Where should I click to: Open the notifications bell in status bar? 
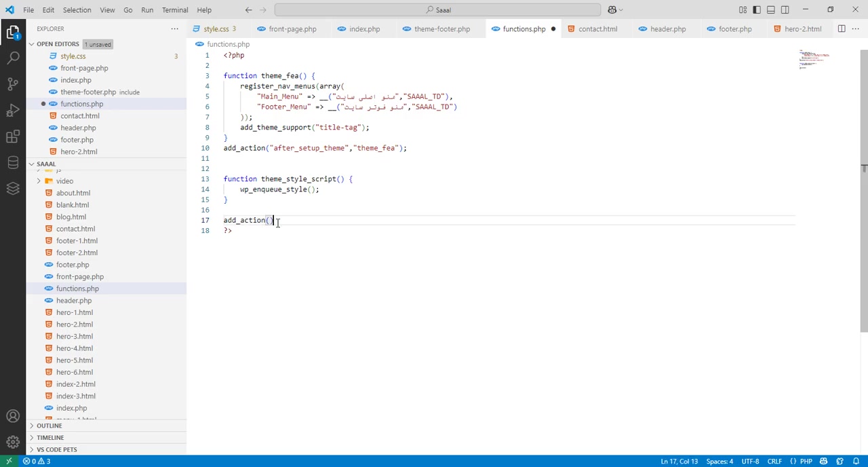click(x=856, y=462)
